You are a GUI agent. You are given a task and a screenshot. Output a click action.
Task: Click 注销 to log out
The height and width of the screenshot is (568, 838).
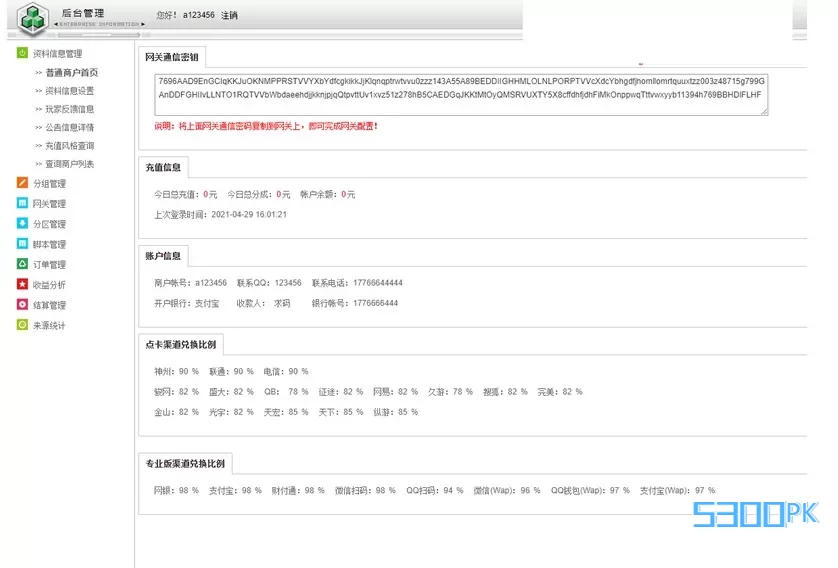(x=229, y=15)
